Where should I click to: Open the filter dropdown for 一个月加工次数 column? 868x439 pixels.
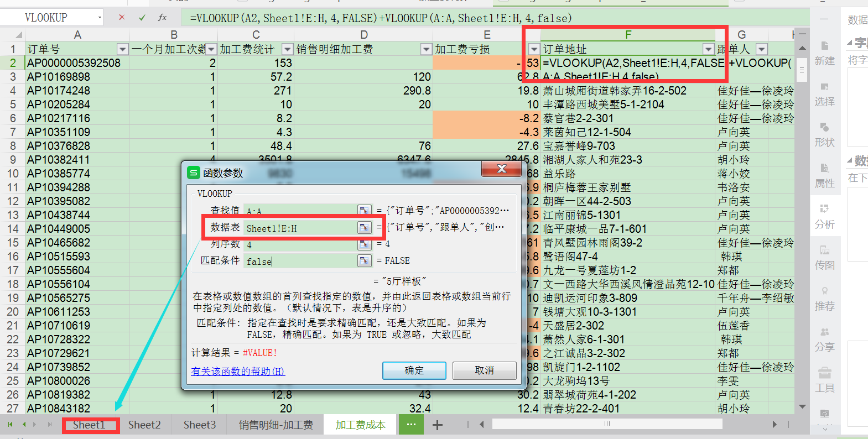pos(211,49)
